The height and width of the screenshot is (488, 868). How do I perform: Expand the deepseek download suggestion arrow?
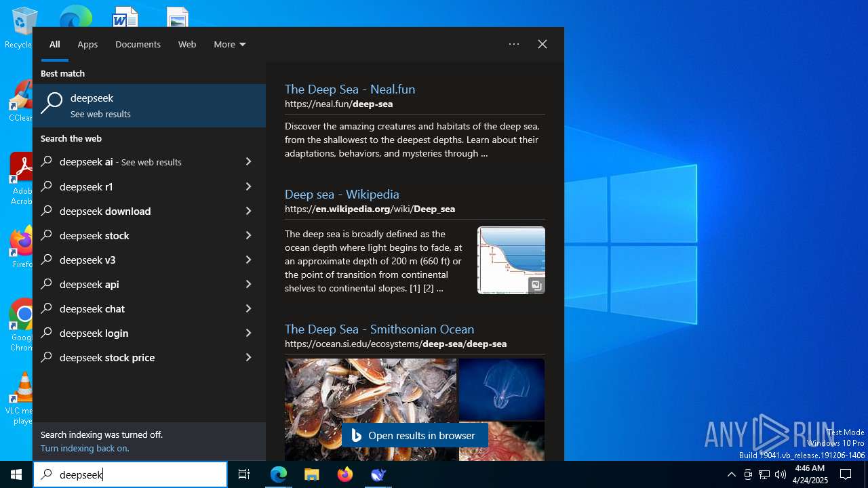click(248, 211)
